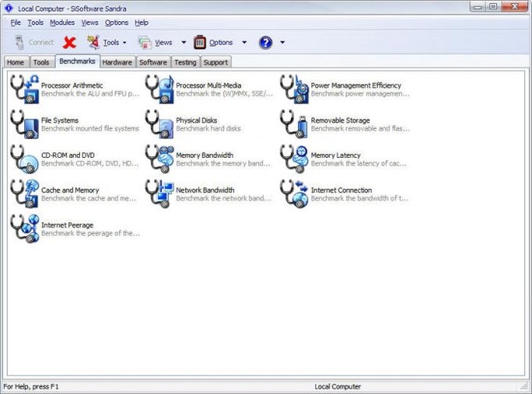
Task: Click 'For Help, press F1' status text
Action: coord(31,386)
